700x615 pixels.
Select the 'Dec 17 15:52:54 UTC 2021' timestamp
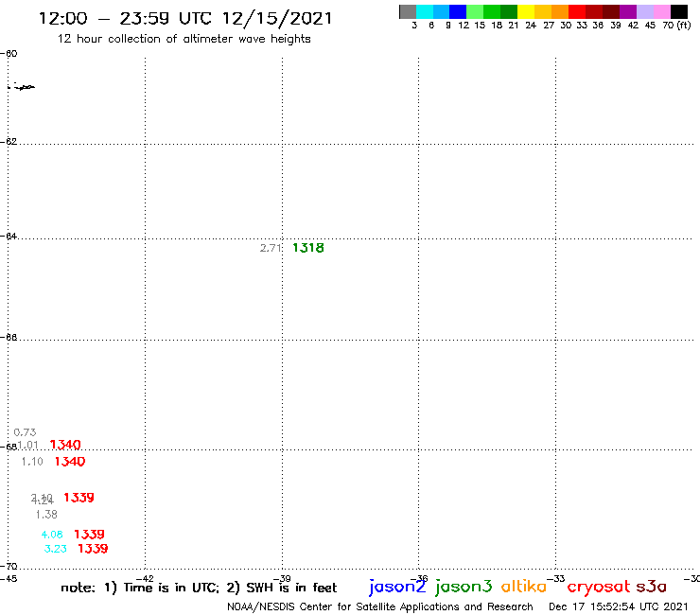point(619,607)
